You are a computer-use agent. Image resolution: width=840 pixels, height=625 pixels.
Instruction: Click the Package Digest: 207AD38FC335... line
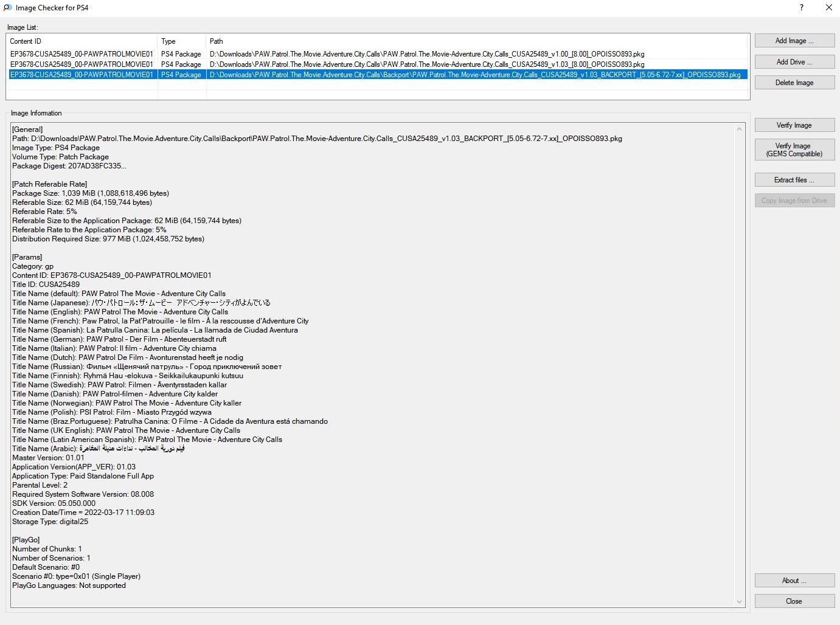point(69,166)
